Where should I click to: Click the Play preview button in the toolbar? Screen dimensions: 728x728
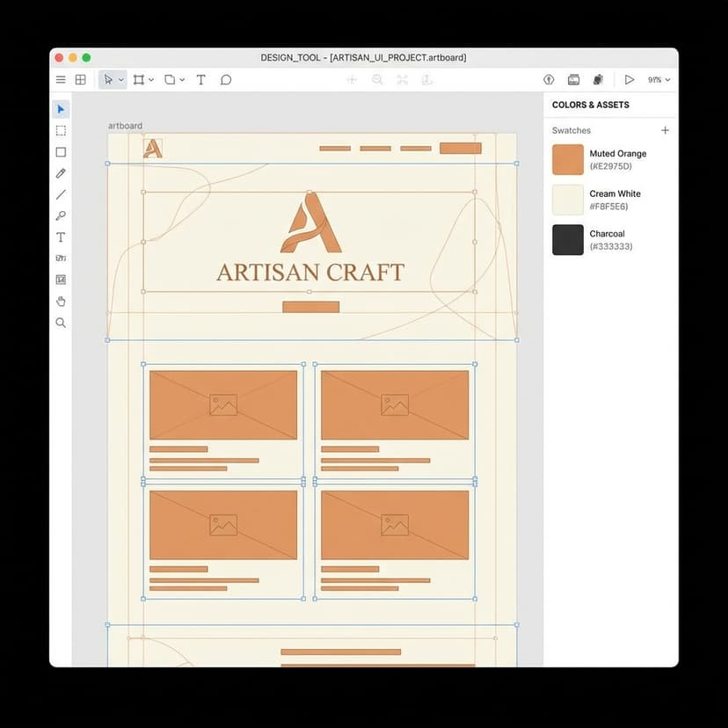pyautogui.click(x=630, y=79)
